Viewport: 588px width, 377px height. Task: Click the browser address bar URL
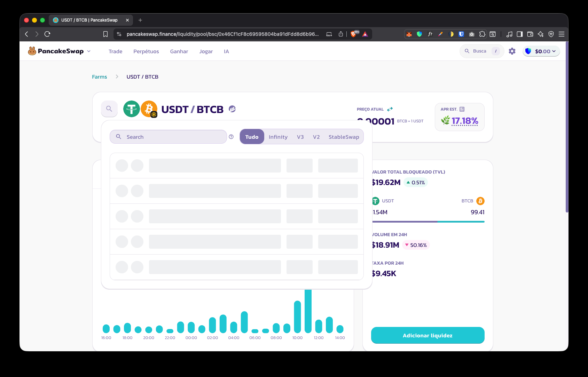222,34
